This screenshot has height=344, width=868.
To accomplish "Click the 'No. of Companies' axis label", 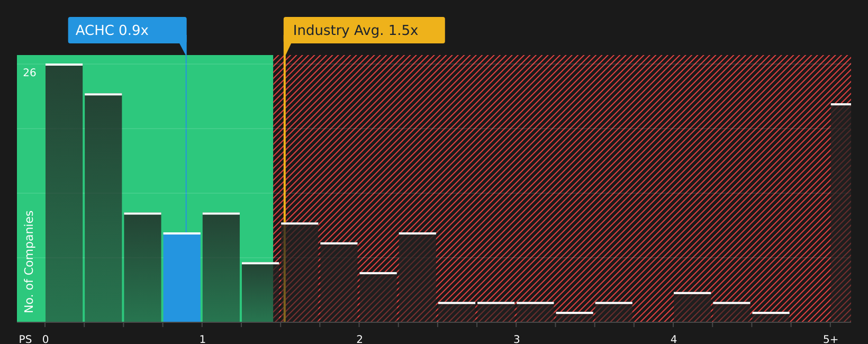I will coord(29,261).
